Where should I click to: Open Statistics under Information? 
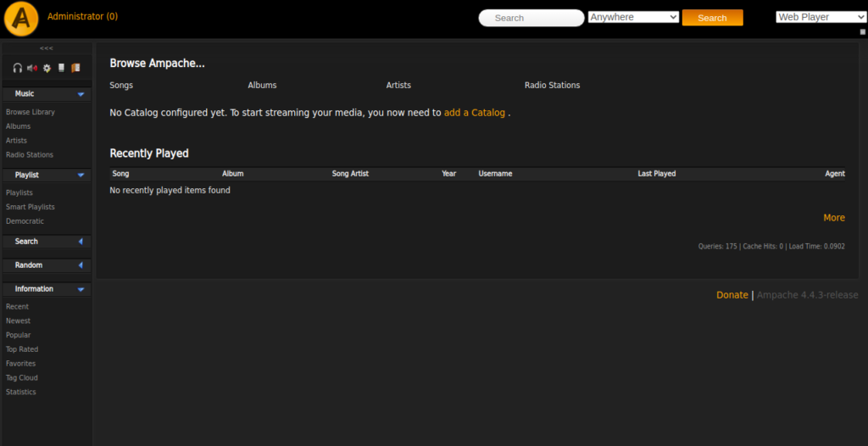(21, 392)
